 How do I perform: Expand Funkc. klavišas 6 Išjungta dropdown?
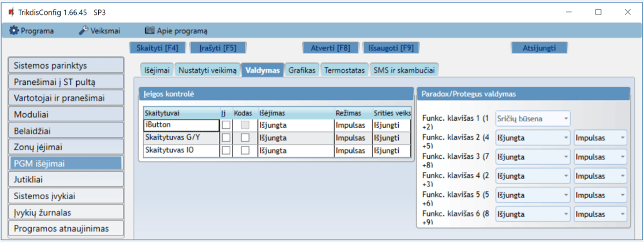pyautogui.click(x=532, y=215)
